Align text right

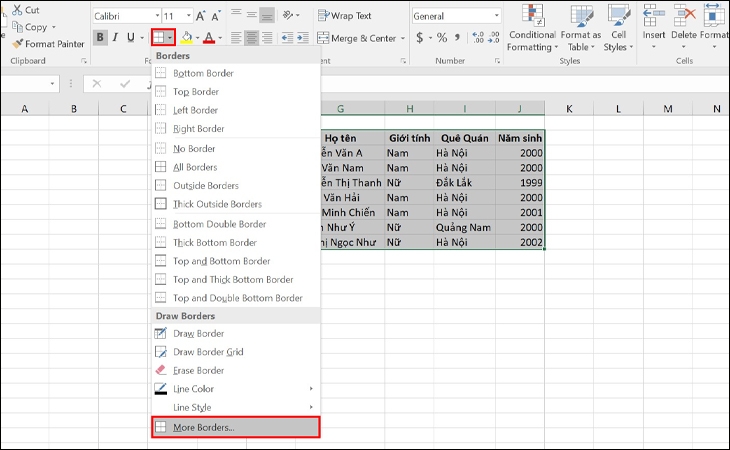pos(267,38)
